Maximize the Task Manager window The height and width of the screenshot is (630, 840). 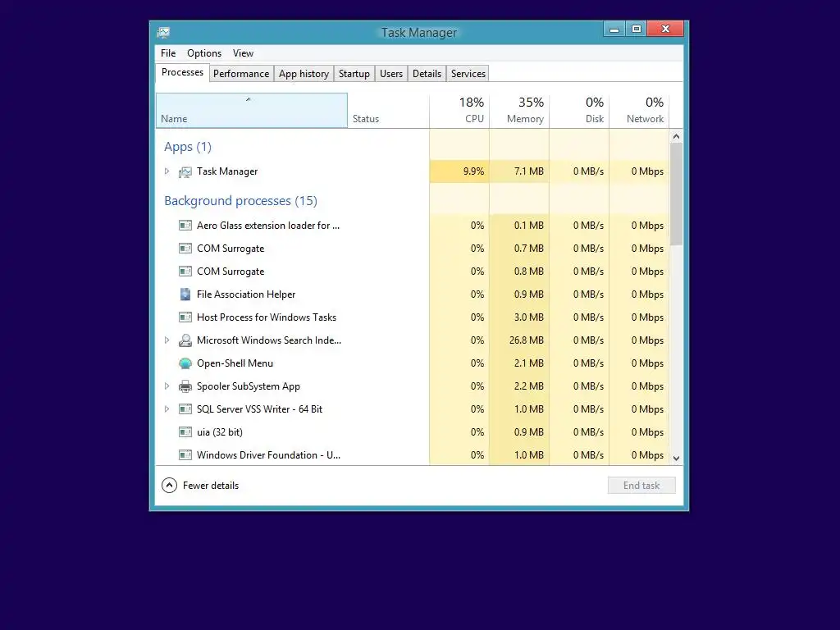point(637,30)
